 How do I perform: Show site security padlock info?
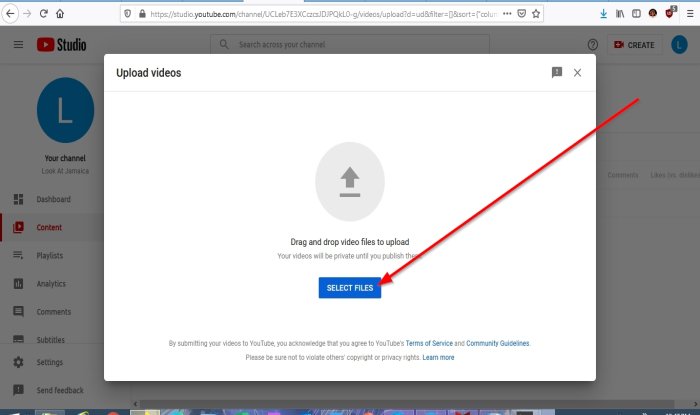[142, 14]
